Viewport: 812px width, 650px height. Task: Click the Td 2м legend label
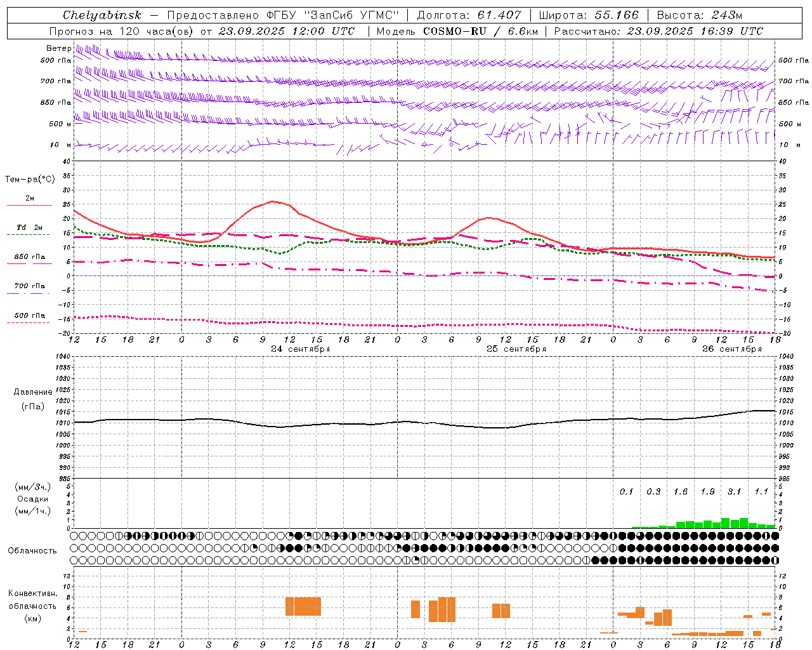pos(30,227)
